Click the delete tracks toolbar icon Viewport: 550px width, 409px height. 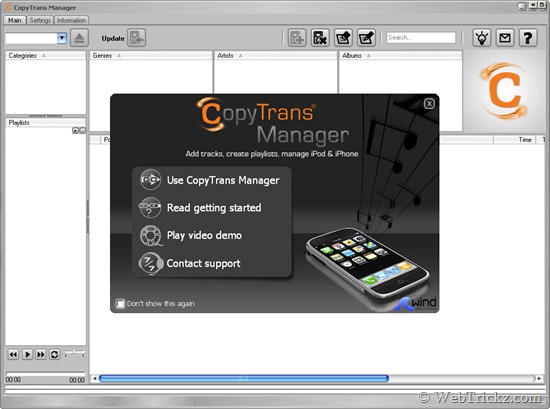tap(320, 38)
